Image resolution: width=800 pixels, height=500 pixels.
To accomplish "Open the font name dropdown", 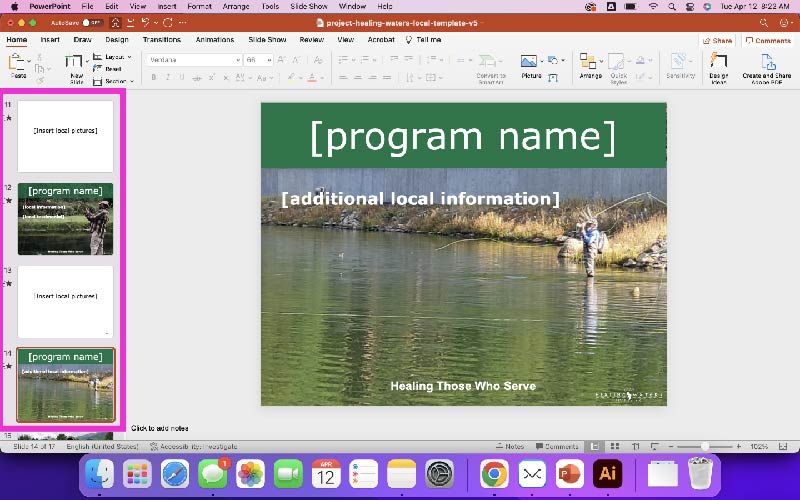I will (238, 60).
